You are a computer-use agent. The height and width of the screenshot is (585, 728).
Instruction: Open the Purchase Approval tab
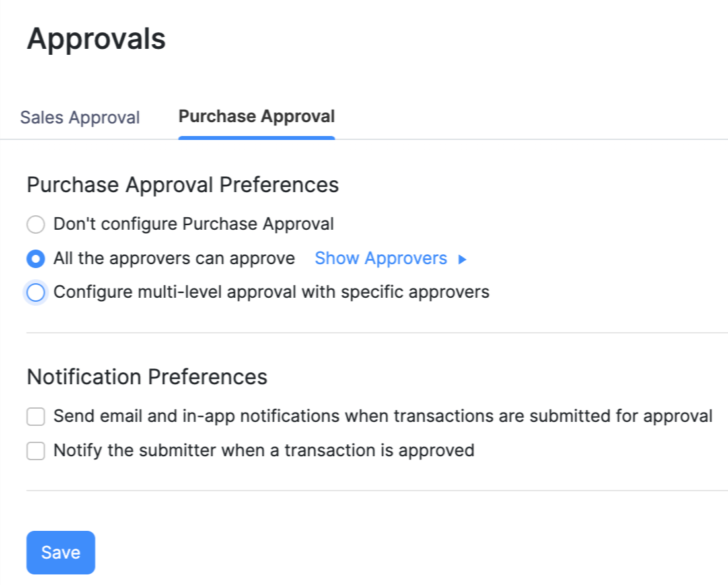(256, 116)
